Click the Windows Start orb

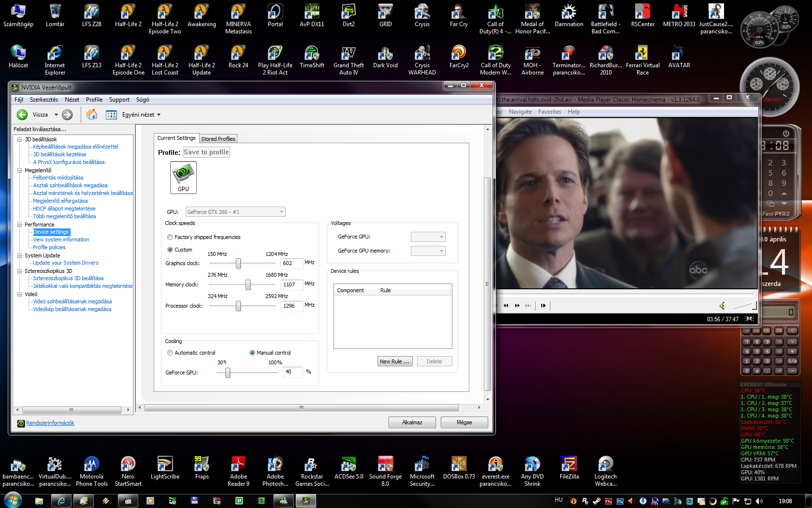click(x=13, y=500)
